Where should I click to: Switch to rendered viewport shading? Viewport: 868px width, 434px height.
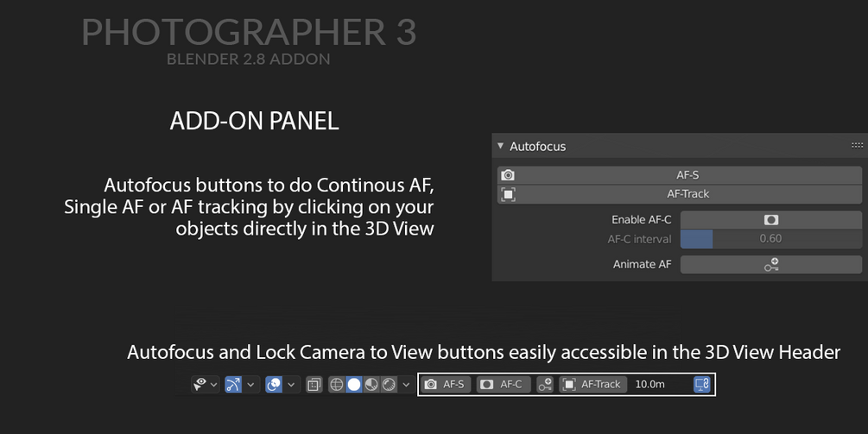(x=389, y=384)
